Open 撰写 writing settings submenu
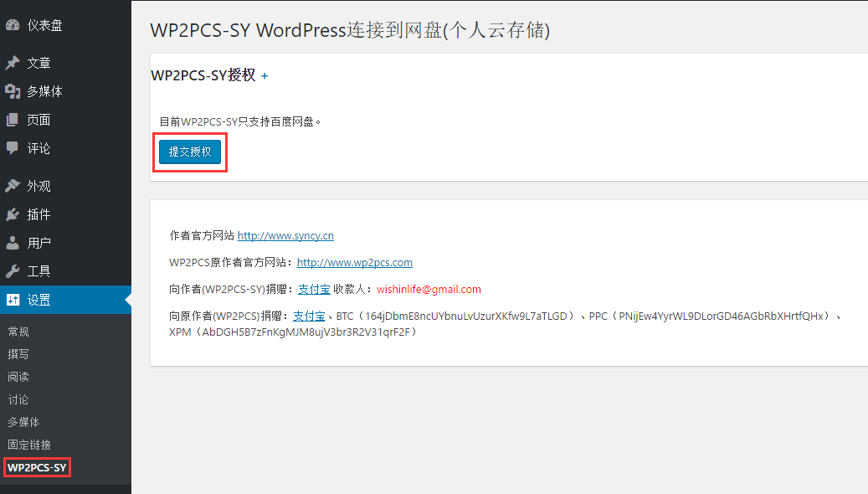This screenshot has height=494, width=868. coord(18,354)
